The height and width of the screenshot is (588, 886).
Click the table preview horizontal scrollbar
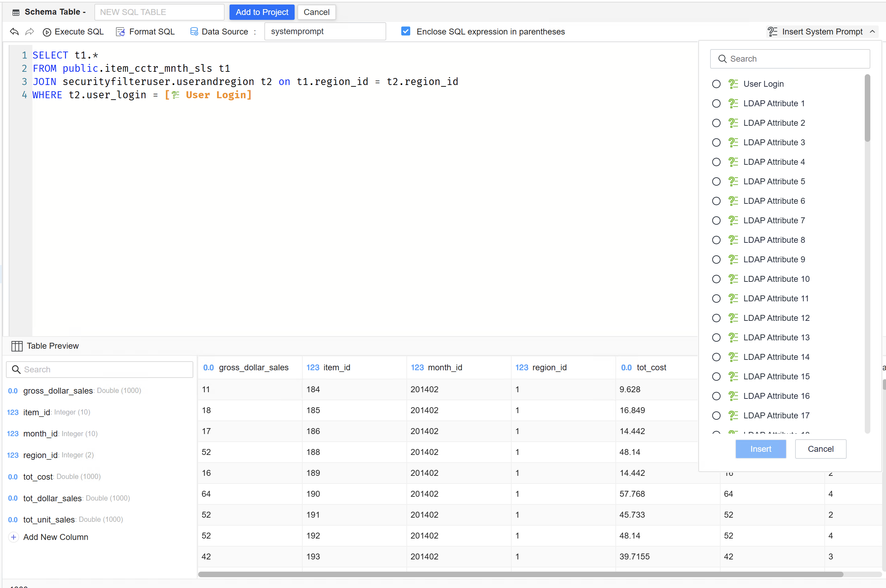[x=520, y=574]
